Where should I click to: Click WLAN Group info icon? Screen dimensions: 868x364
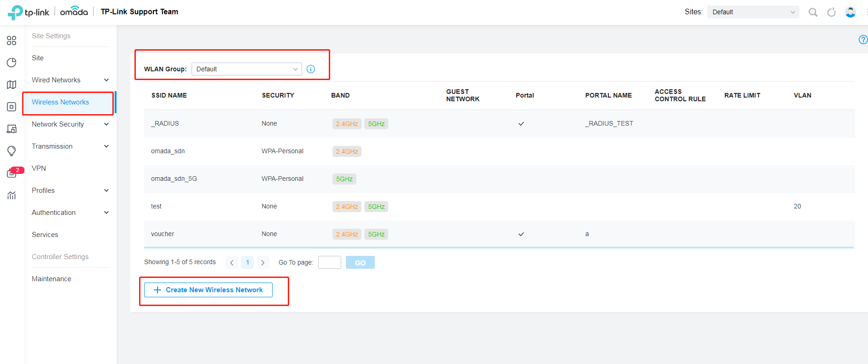311,69
